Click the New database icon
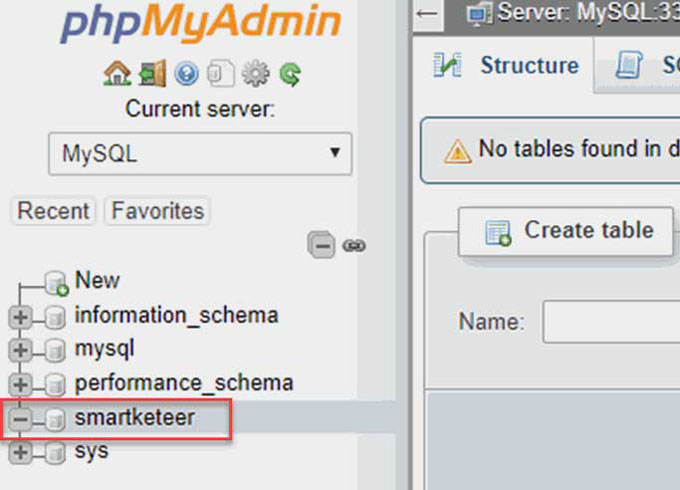The image size is (680, 490). pos(57,283)
